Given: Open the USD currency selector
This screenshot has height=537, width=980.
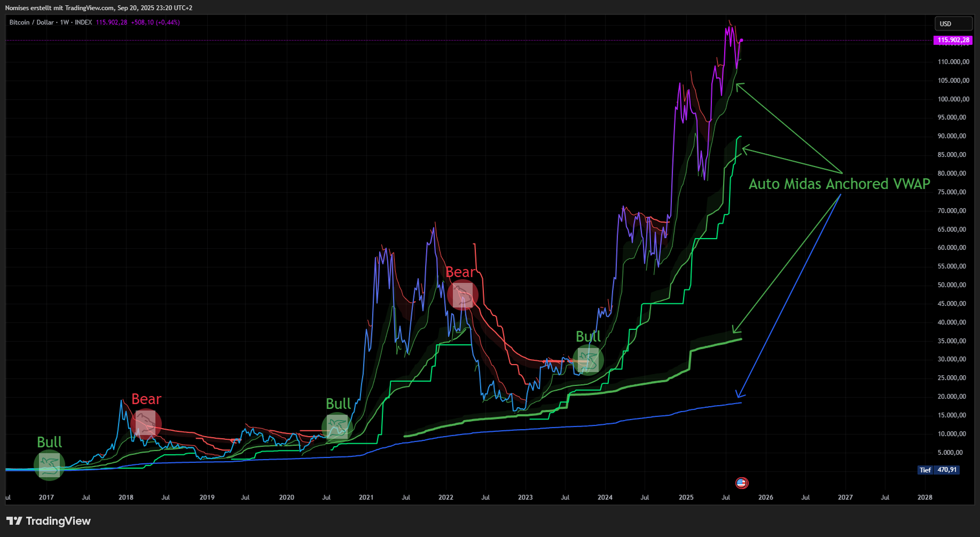Looking at the screenshot, I should pyautogui.click(x=953, y=24).
